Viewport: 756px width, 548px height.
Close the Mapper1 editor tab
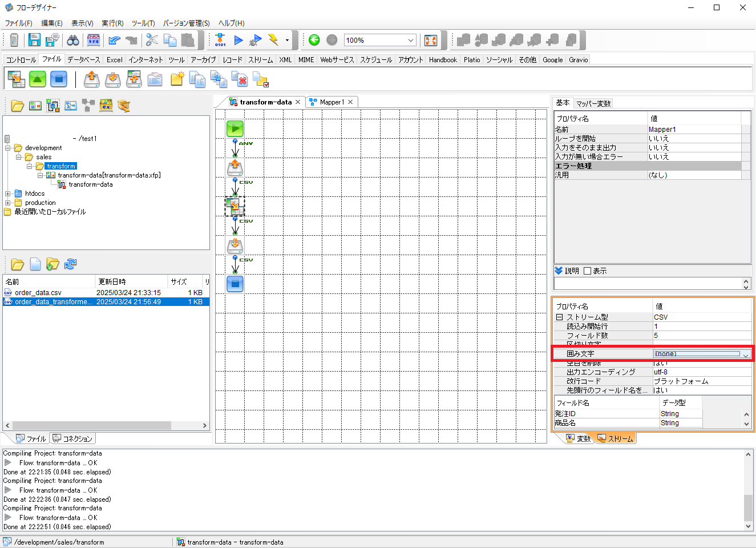point(351,102)
